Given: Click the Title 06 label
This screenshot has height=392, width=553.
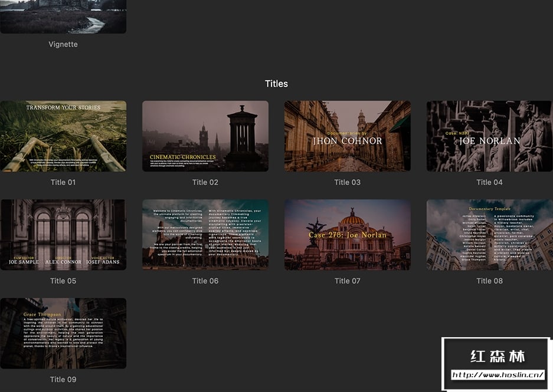Looking at the screenshot, I should tap(205, 281).
